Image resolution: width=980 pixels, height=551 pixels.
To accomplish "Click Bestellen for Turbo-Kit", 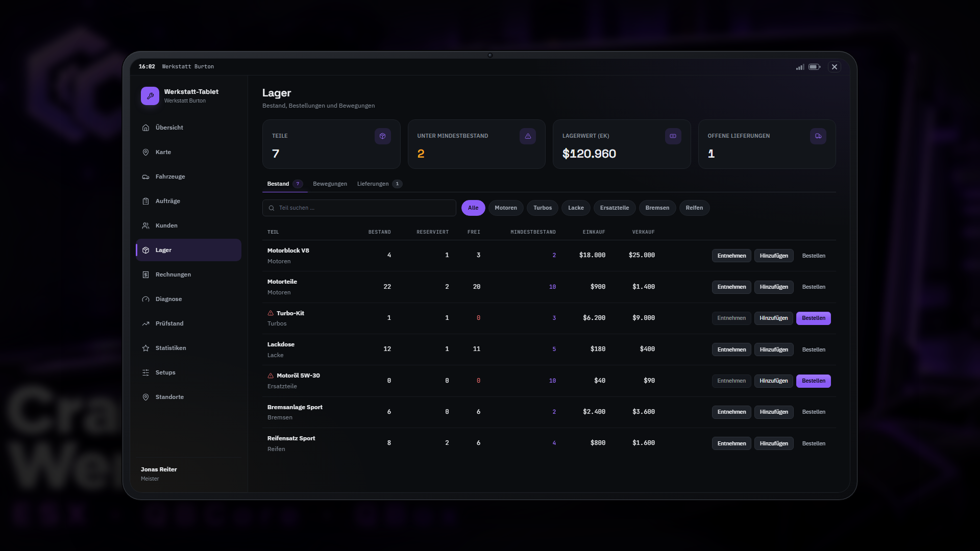I will click(814, 318).
